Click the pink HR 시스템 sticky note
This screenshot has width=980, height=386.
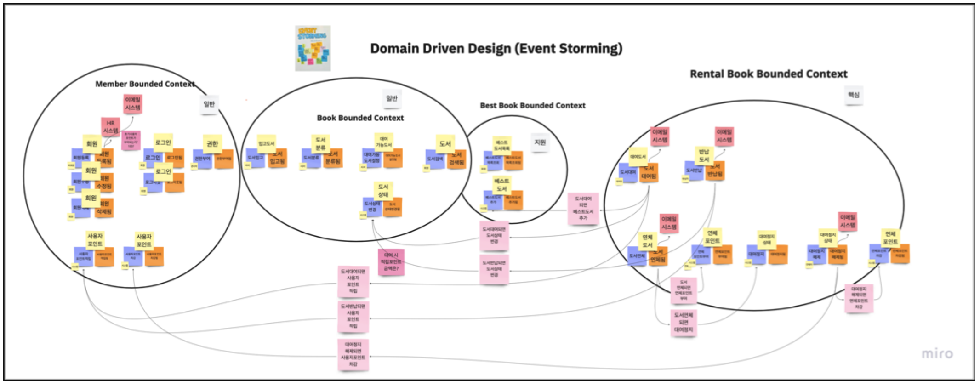(111, 127)
